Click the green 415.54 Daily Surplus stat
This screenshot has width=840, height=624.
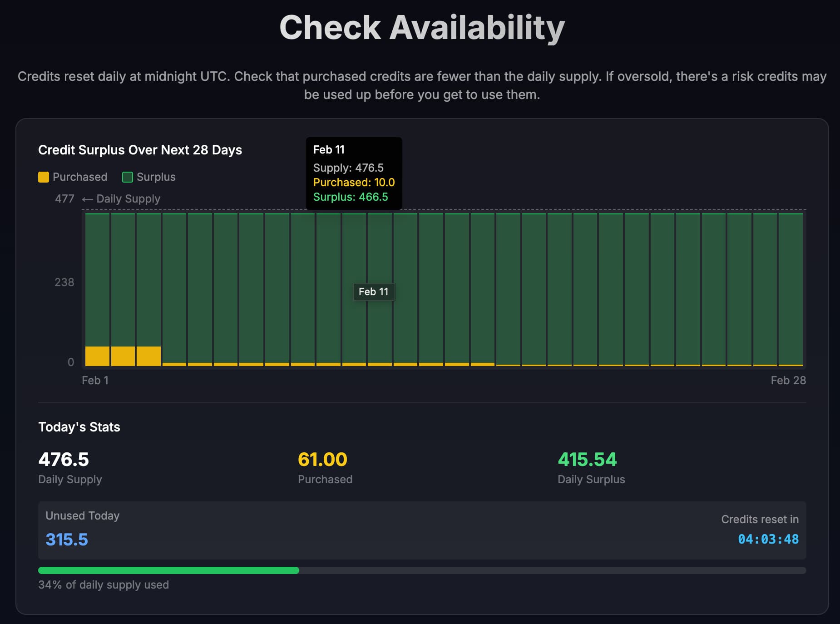coord(587,460)
